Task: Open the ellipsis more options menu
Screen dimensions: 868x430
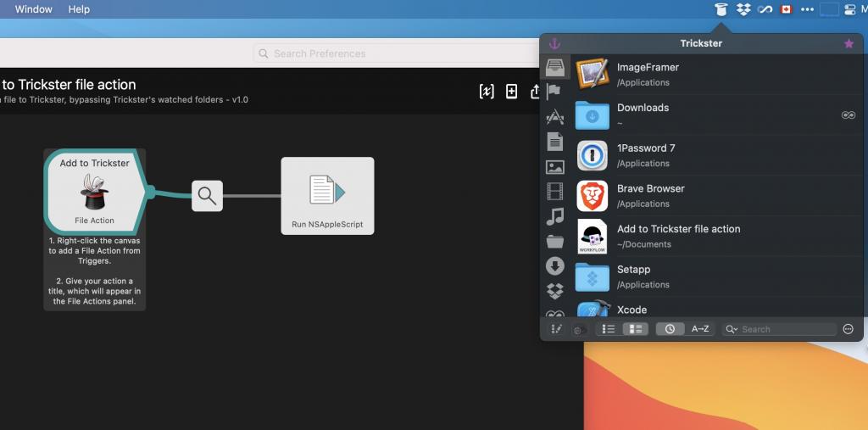Action: (x=849, y=329)
